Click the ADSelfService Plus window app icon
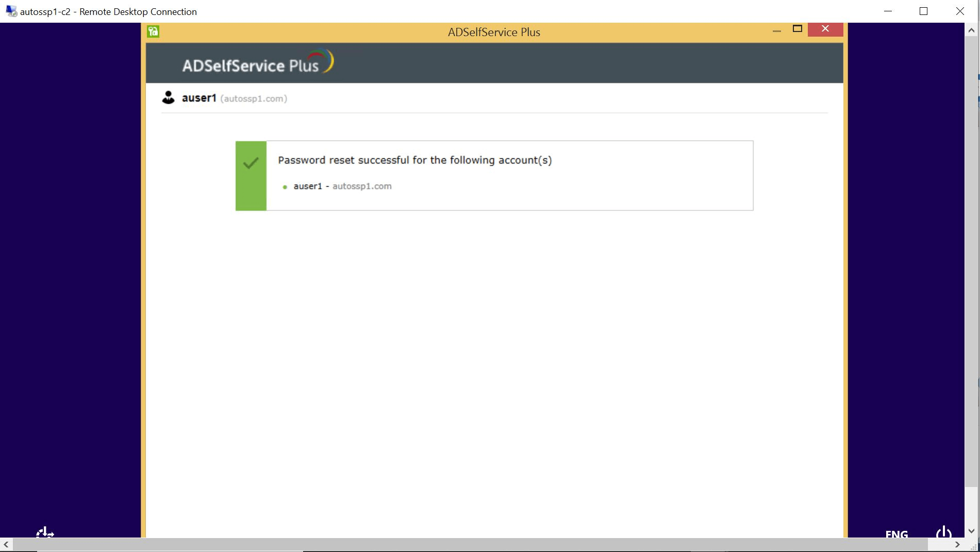The image size is (980, 552). coord(153,32)
